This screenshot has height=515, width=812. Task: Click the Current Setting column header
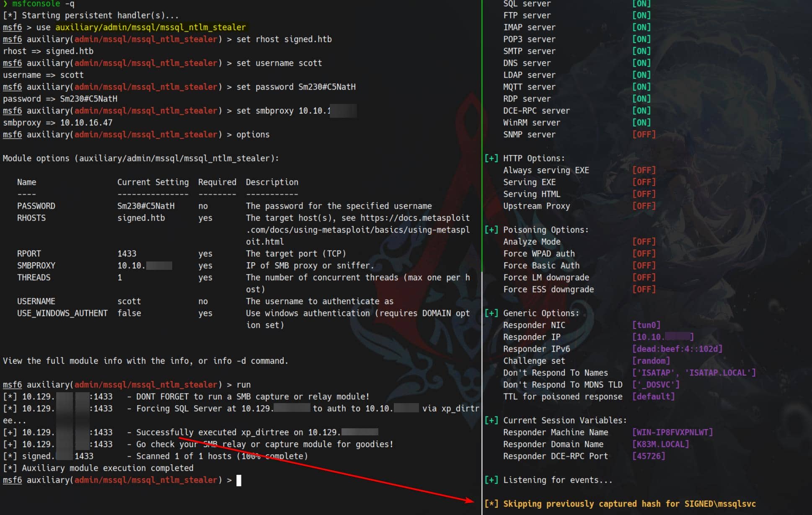pos(153,182)
